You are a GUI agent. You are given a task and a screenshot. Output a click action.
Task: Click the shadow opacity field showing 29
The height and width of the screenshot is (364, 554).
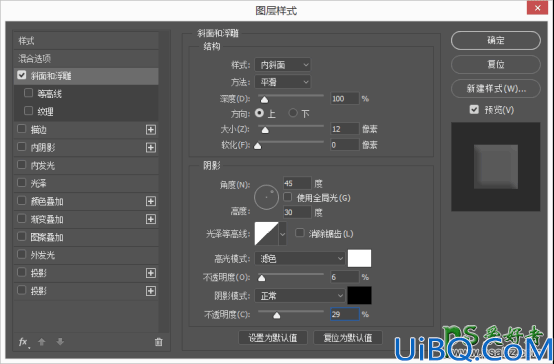tap(344, 314)
